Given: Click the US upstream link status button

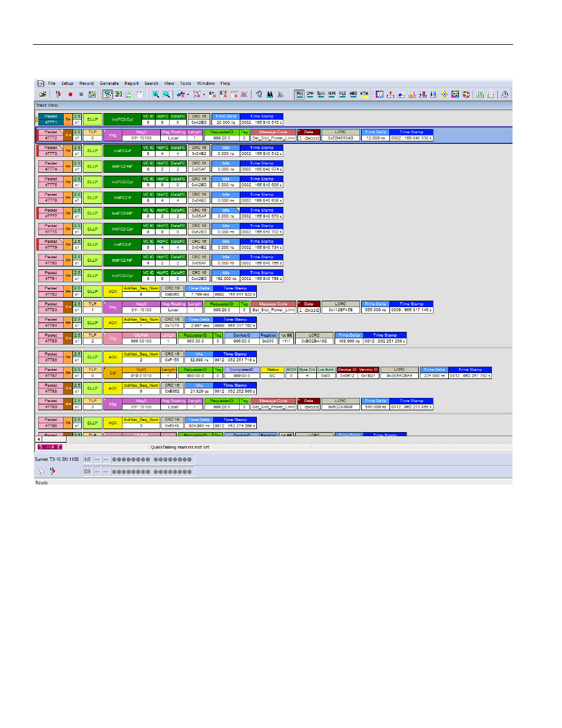Looking at the screenshot, I should 87,459.
